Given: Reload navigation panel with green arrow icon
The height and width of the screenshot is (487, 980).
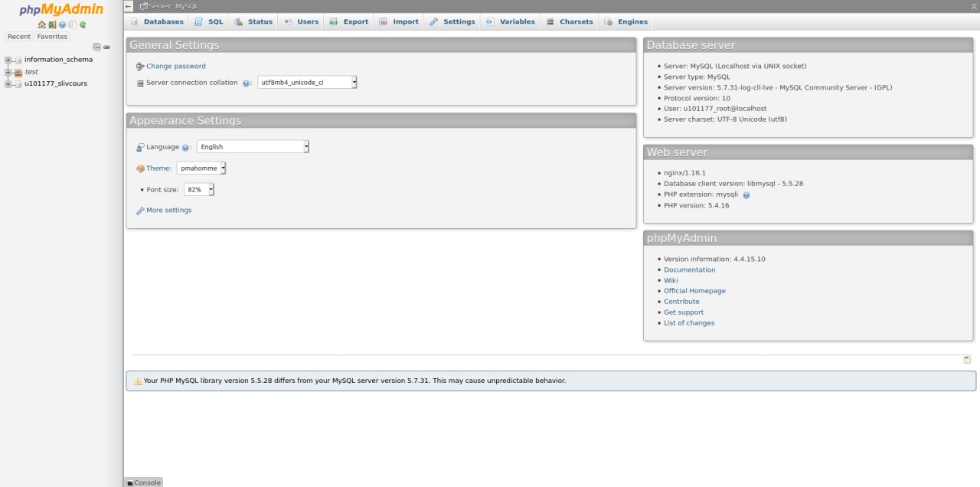Looking at the screenshot, I should [x=83, y=25].
